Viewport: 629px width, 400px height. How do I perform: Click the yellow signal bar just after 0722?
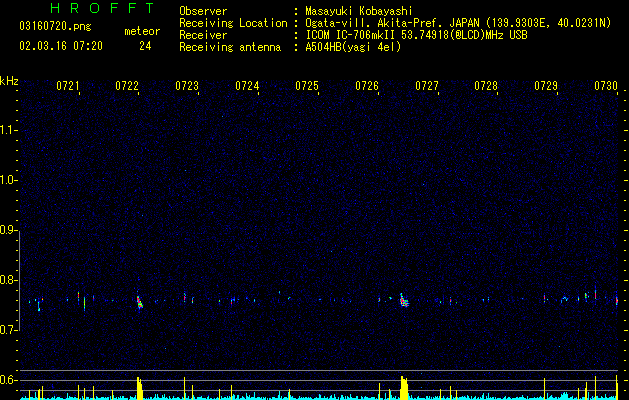[x=140, y=388]
